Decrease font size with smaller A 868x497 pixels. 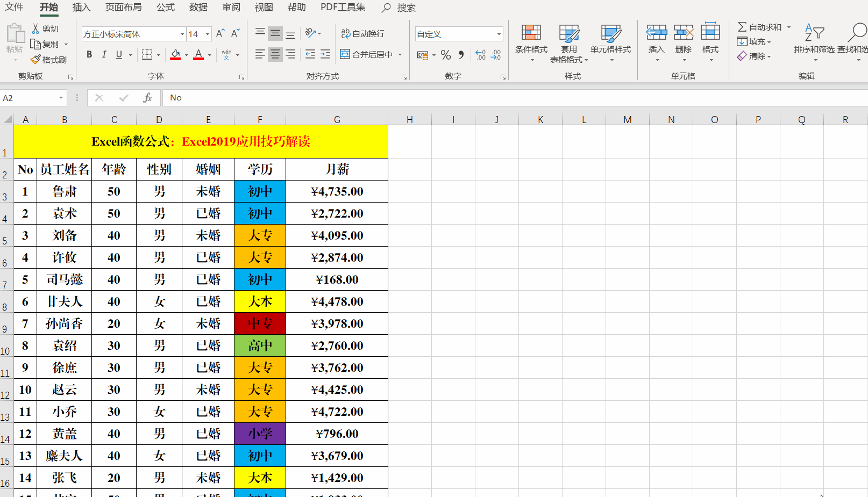coord(235,34)
